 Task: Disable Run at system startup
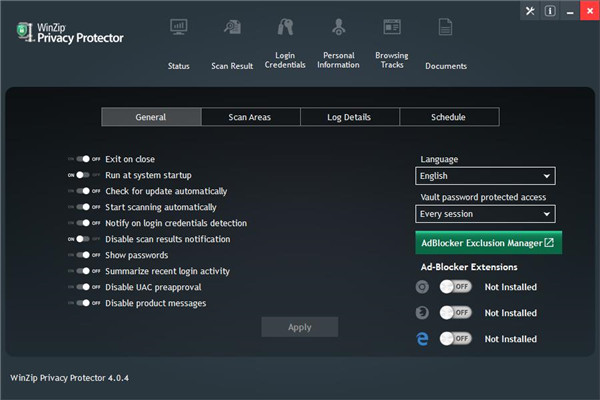click(84, 175)
